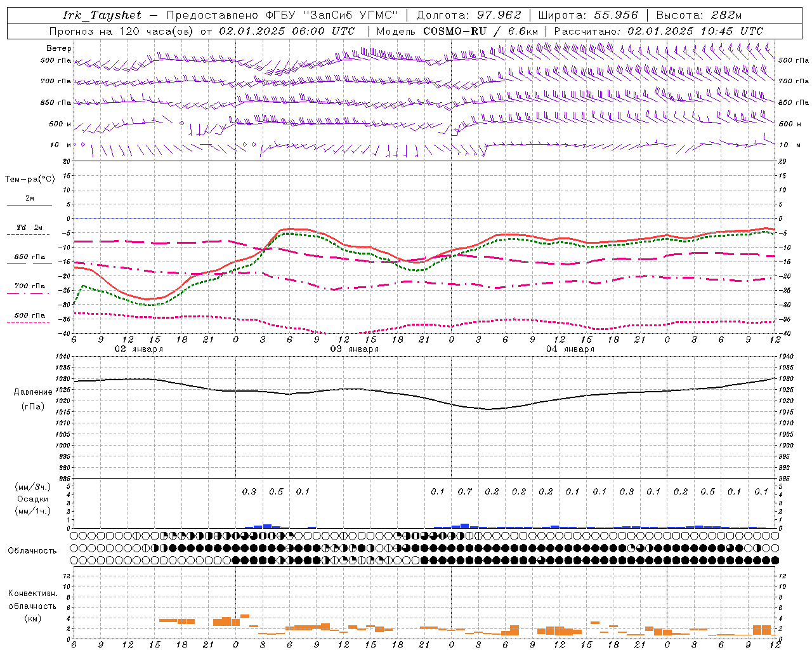812x650 pixels.
Task: Click the Облачность cloud cover label
Action: click(x=32, y=550)
